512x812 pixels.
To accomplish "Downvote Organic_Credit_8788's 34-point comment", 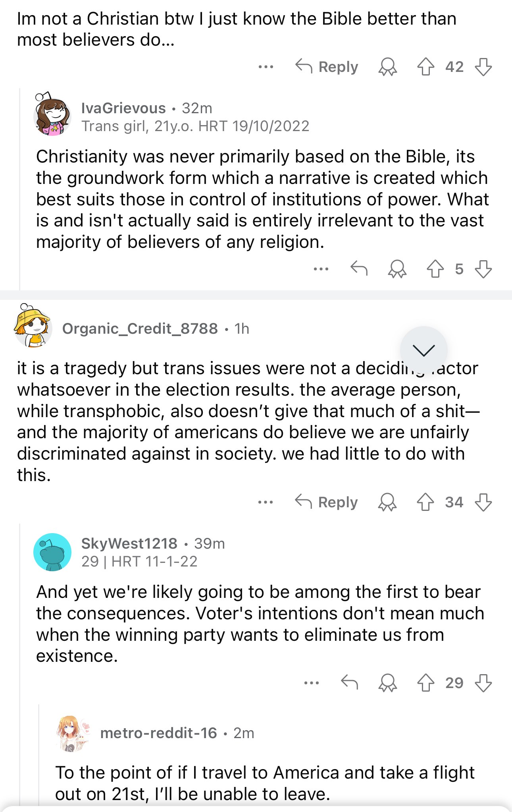I will pos(483,502).
